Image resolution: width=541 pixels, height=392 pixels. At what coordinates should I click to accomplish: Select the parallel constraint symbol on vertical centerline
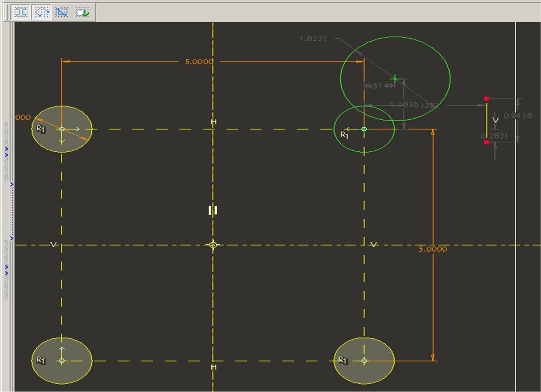[213, 210]
